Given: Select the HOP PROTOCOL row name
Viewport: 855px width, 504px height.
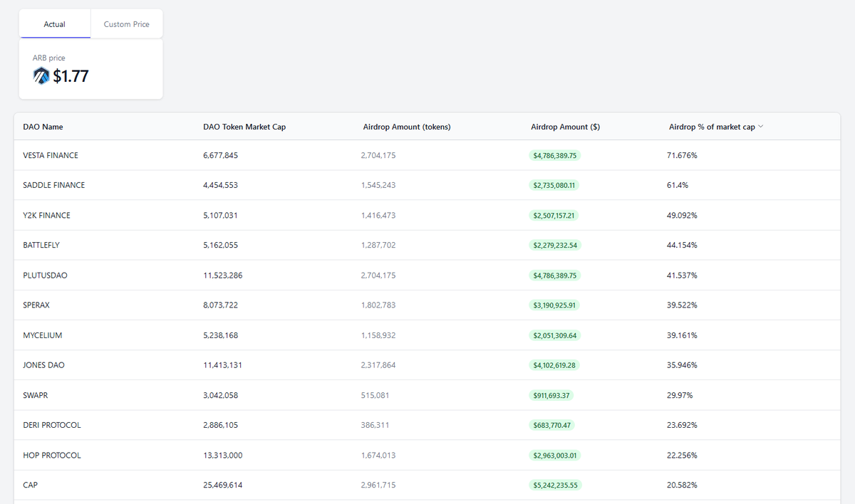Looking at the screenshot, I should pos(52,455).
